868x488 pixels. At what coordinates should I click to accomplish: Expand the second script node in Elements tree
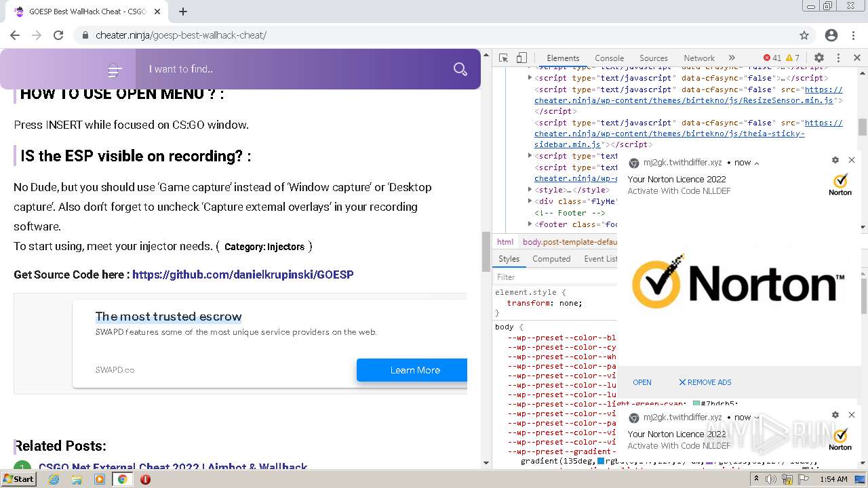tap(530, 78)
